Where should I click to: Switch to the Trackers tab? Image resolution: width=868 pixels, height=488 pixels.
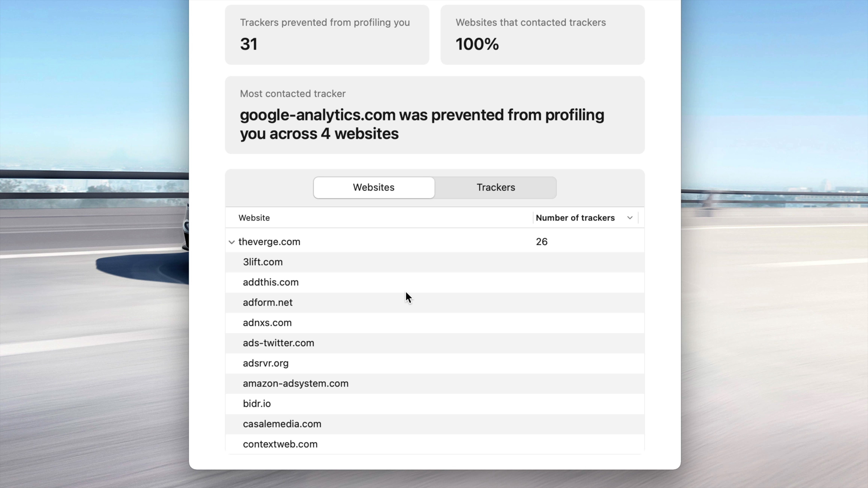pyautogui.click(x=495, y=188)
